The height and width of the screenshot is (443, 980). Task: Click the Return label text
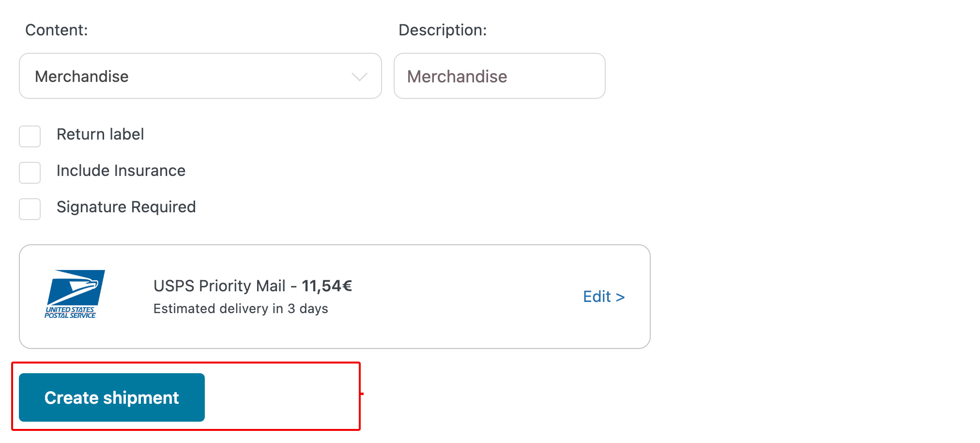click(100, 134)
